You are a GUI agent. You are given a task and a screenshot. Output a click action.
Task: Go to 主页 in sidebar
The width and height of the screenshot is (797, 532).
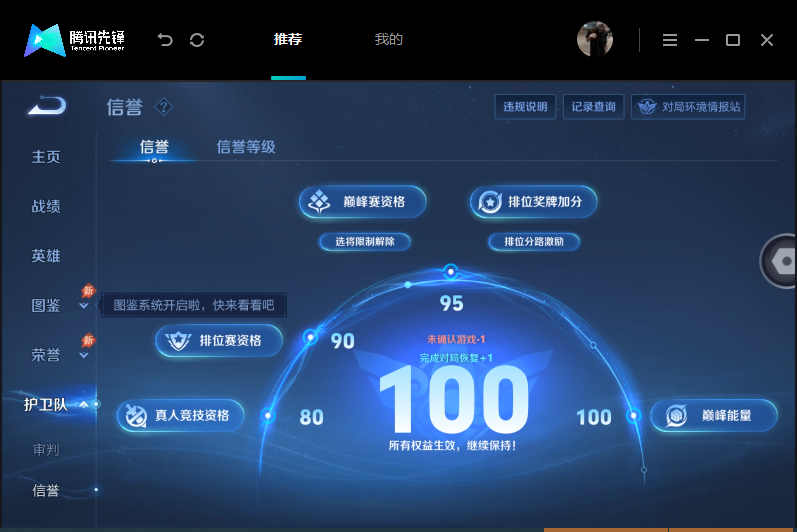(x=46, y=157)
